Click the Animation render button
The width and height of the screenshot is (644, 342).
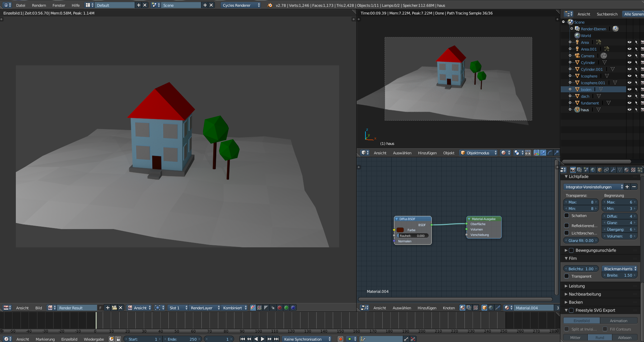tap(619, 320)
